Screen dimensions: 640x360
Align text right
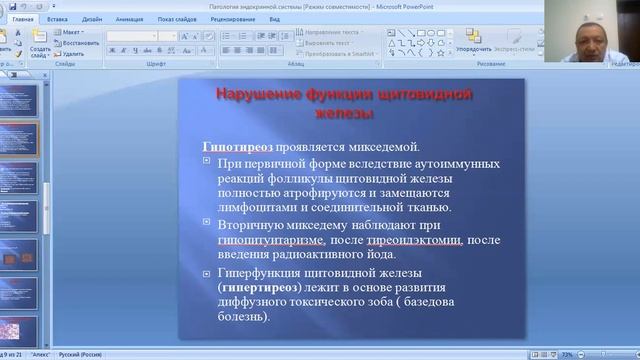[249, 50]
